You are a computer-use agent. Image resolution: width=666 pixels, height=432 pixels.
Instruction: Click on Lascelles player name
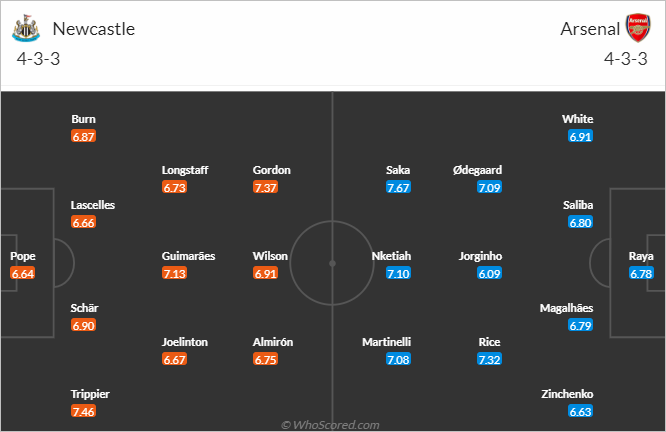pyautogui.click(x=93, y=205)
